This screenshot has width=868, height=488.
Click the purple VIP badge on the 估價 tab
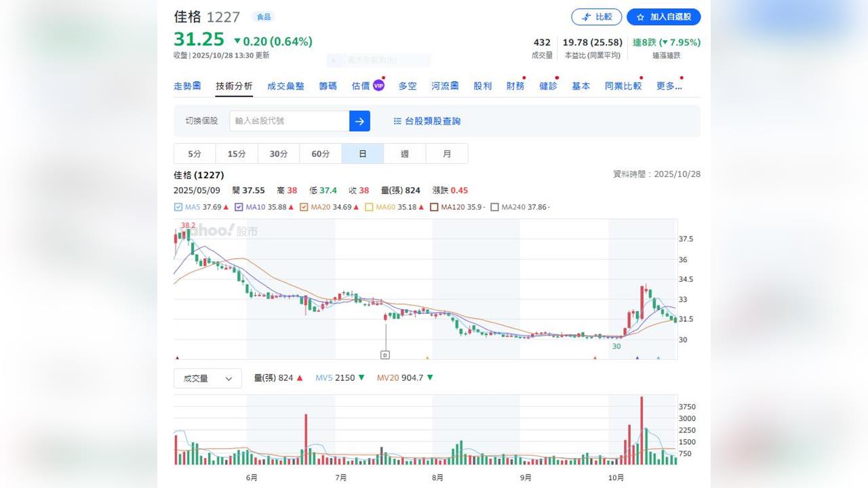378,84
